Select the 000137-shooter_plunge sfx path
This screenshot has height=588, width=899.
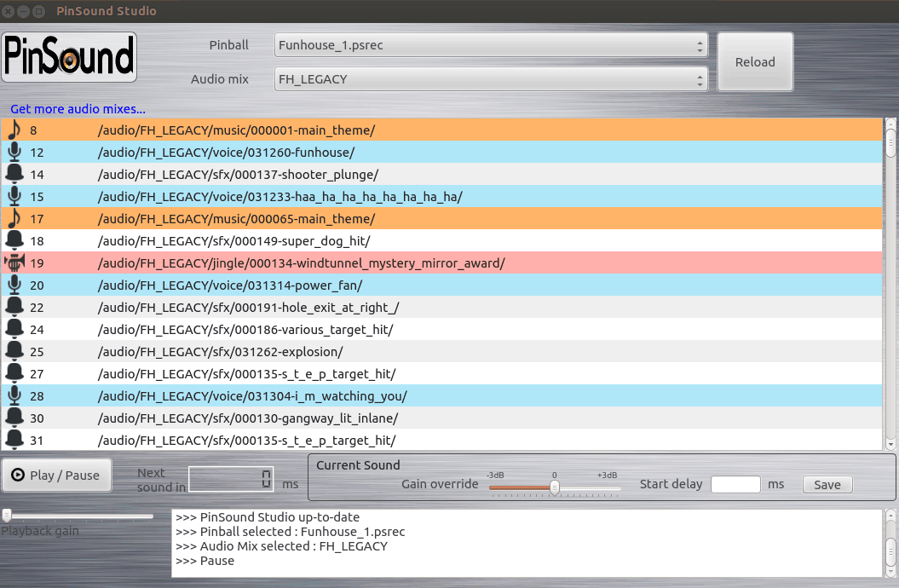pos(238,174)
